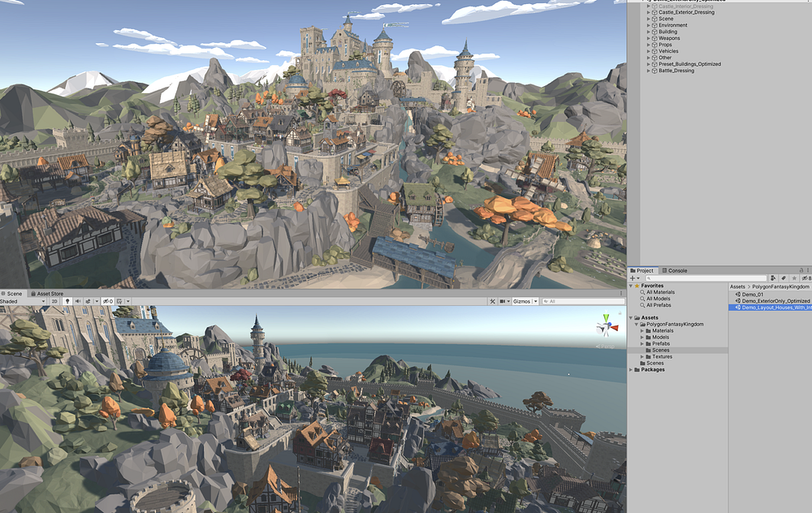Switch to the Scene tab
The width and height of the screenshot is (812, 513).
pos(12,294)
